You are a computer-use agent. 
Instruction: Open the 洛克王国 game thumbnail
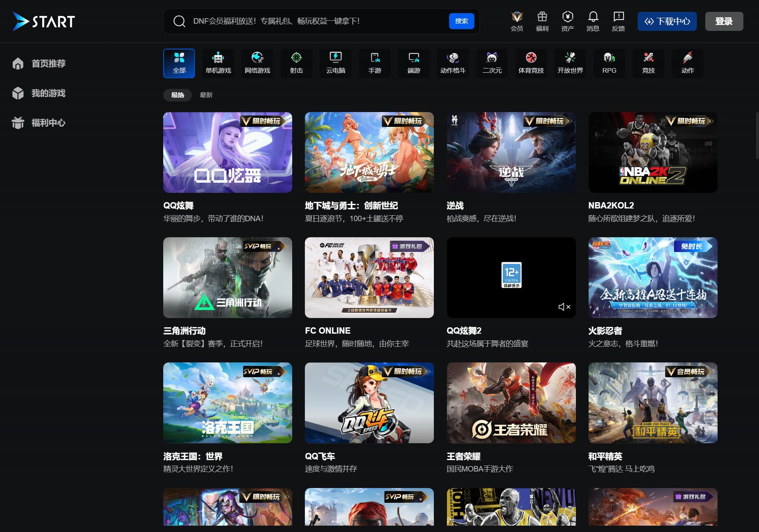pyautogui.click(x=227, y=403)
